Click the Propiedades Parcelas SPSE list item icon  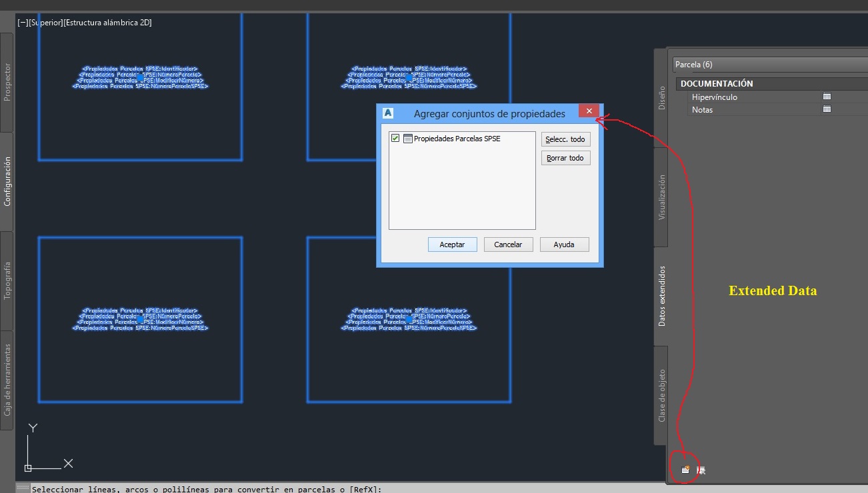click(x=407, y=139)
